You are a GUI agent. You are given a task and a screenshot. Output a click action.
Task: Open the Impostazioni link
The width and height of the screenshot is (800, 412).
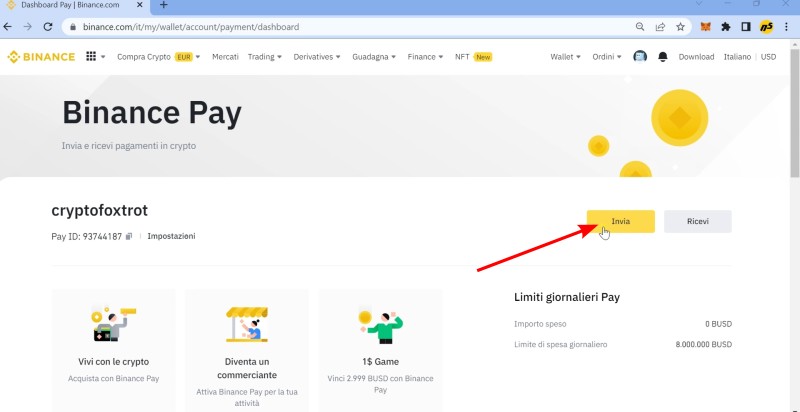pyautogui.click(x=171, y=236)
